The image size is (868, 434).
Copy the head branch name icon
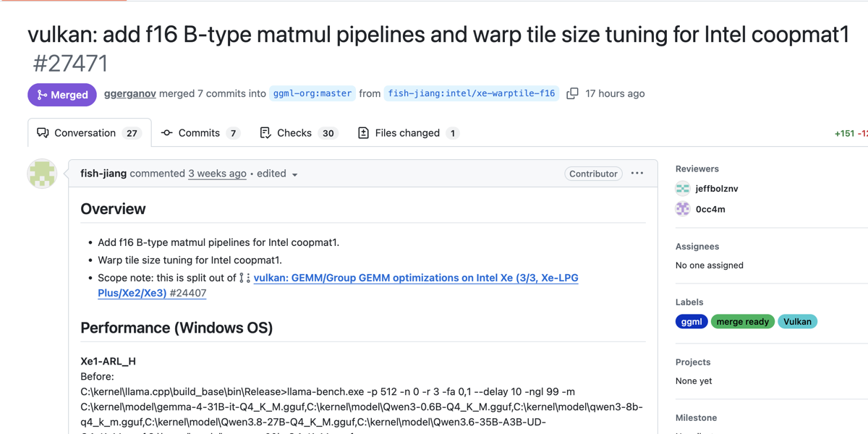pyautogui.click(x=572, y=94)
